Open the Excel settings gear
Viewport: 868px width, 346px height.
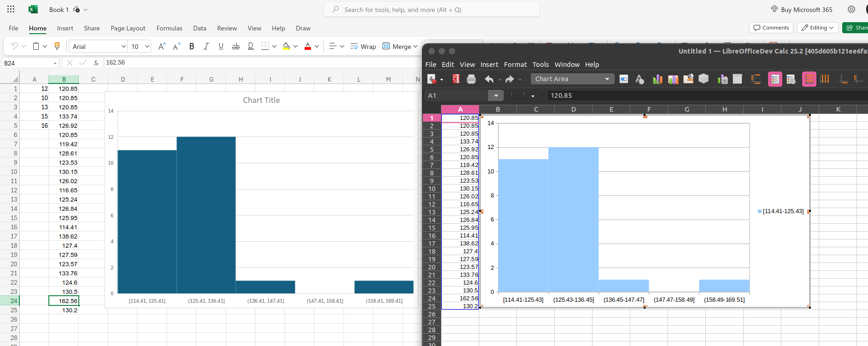click(x=851, y=9)
